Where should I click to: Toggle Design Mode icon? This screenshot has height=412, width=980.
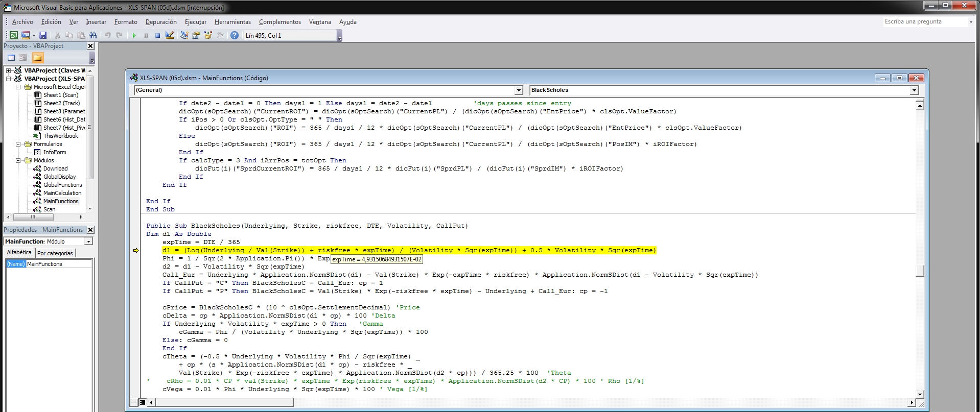pos(170,35)
